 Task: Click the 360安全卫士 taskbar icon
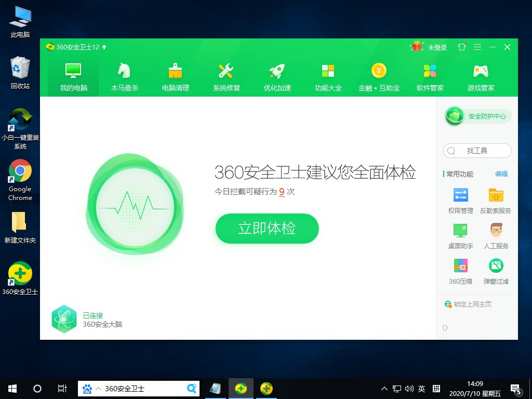click(x=241, y=388)
